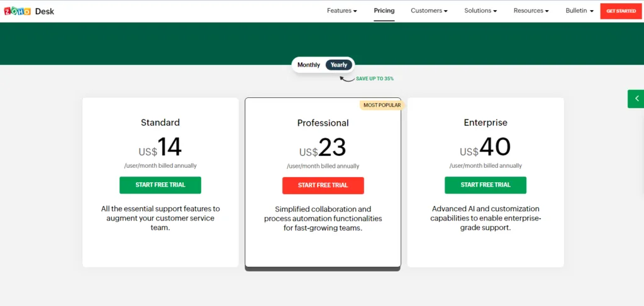Open the green side panel arrow tab
This screenshot has width=644, height=306.
636,99
